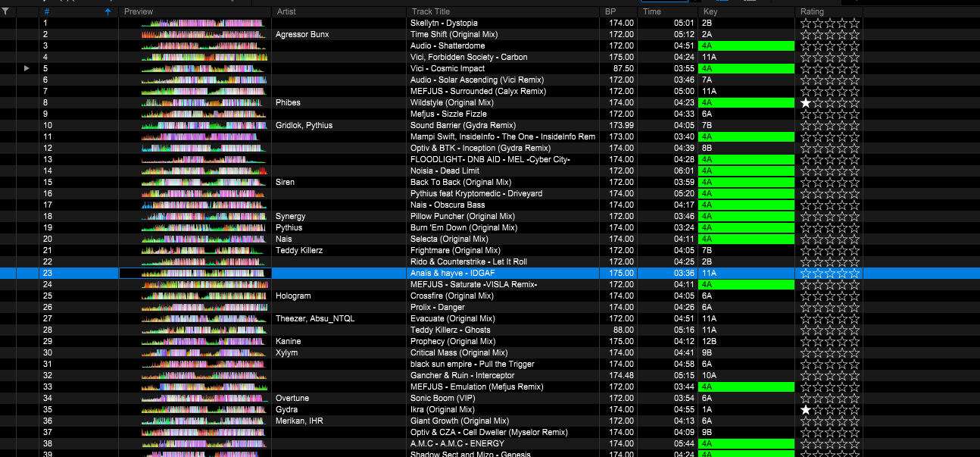Sort by the Artist column header

click(x=286, y=12)
